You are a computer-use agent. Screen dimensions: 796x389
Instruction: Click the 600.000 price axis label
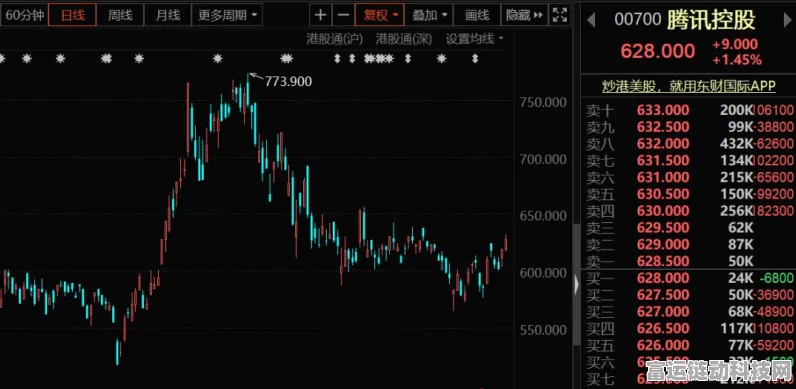point(543,273)
